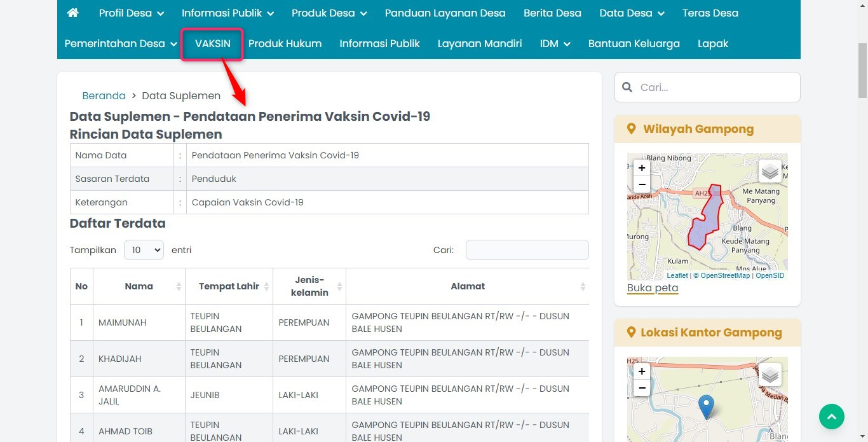The width and height of the screenshot is (868, 442).
Task: Zoom out on the Wilayah Gampong map
Action: point(641,184)
